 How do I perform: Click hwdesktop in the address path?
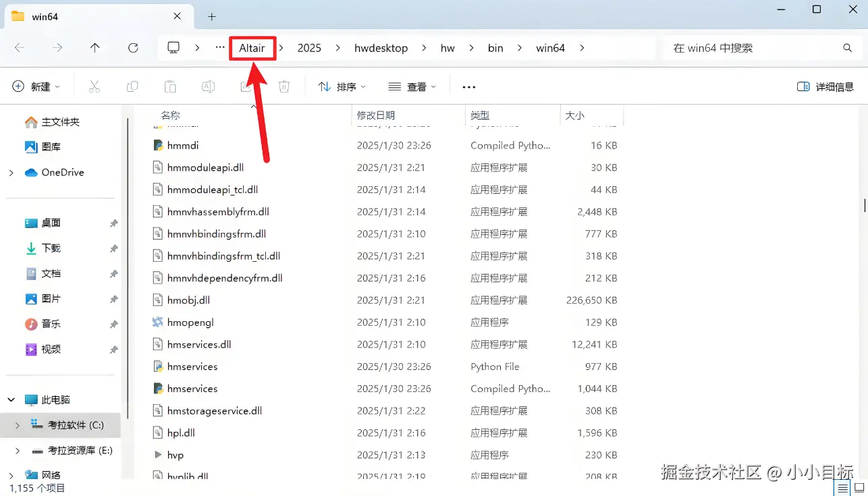click(x=381, y=48)
